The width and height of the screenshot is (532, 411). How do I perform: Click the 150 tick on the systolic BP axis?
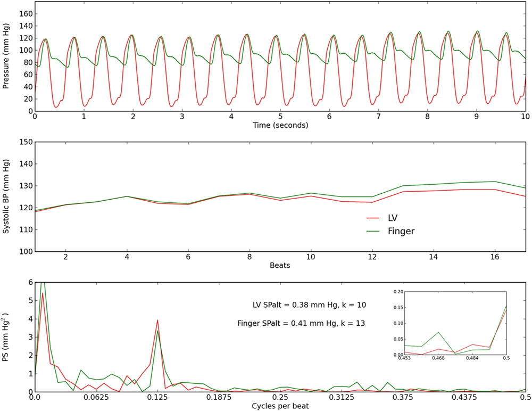pyautogui.click(x=23, y=142)
